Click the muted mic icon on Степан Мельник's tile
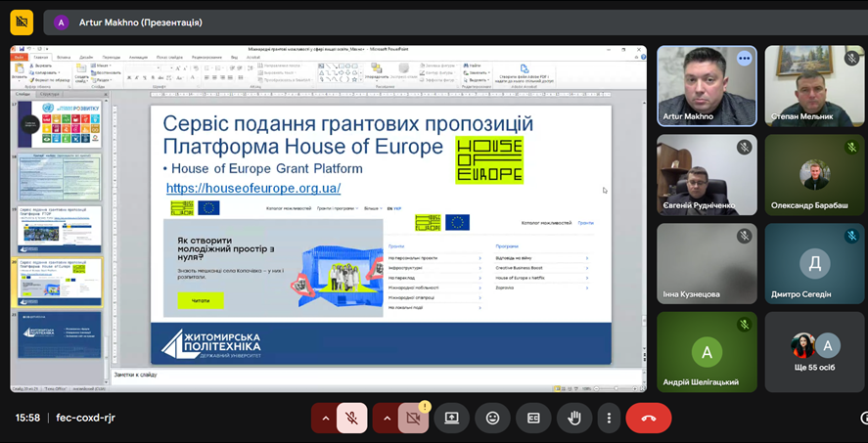 pyautogui.click(x=851, y=59)
